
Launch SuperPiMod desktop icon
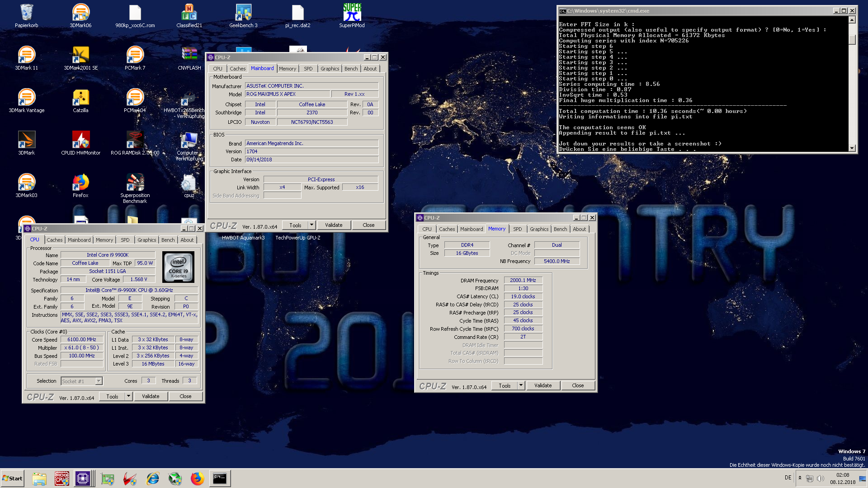point(352,16)
